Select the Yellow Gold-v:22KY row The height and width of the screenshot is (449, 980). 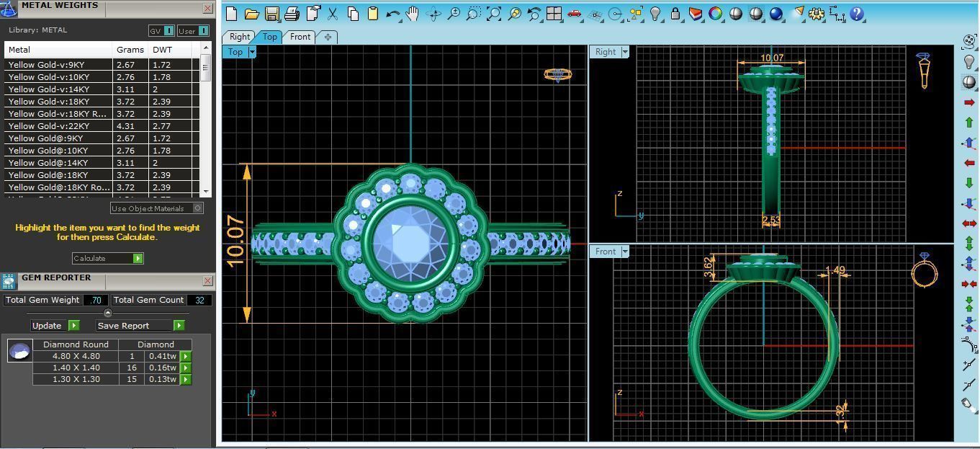click(x=102, y=126)
